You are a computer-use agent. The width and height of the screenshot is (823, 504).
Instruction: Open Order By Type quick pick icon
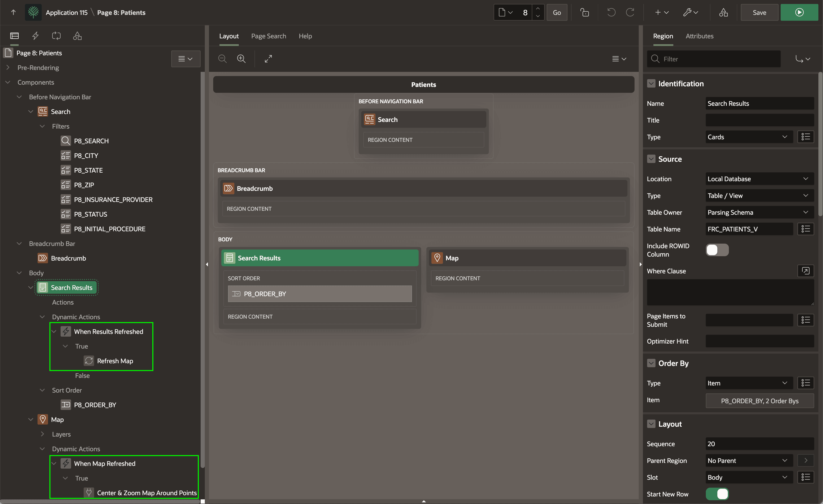coord(805,383)
